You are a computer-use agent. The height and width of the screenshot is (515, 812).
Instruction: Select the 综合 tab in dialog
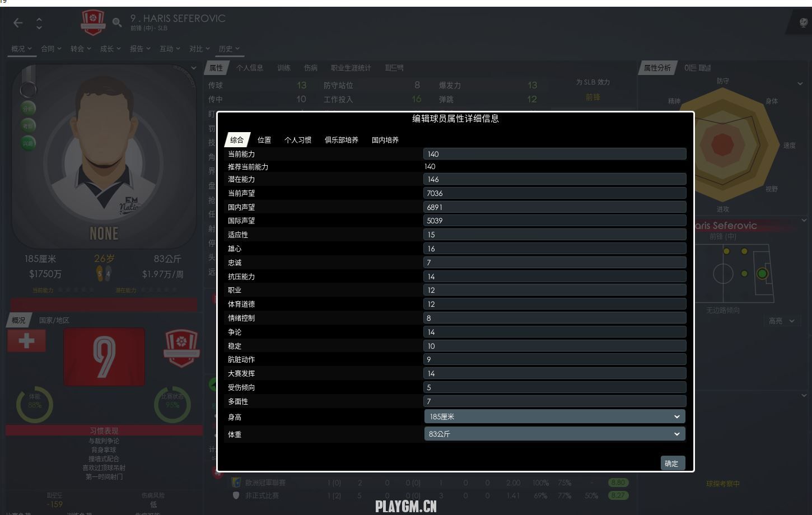[237, 140]
